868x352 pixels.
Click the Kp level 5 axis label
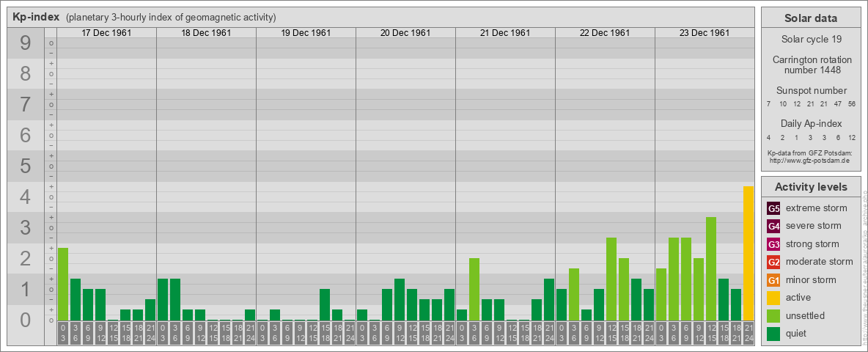[x=26, y=166]
